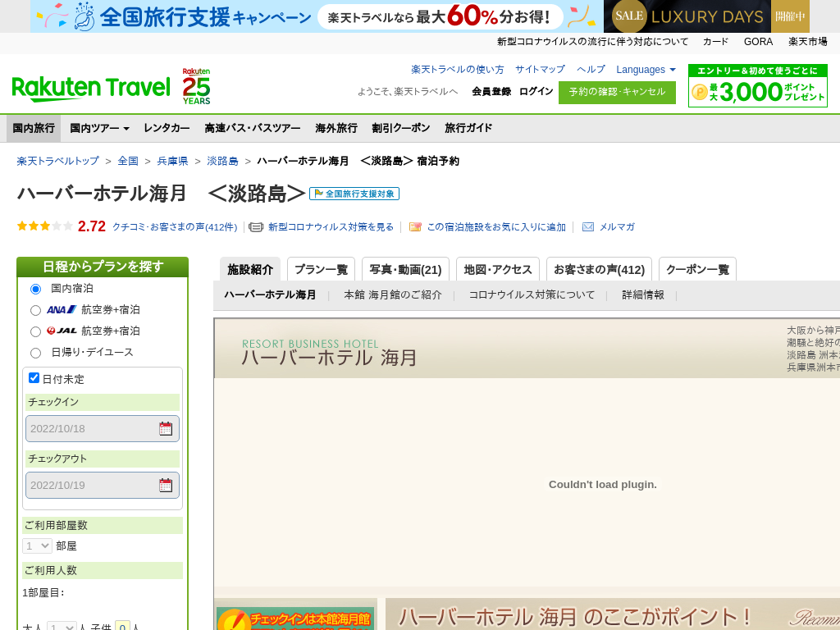Open the LUXURY DAYS sale banner
This screenshot has width=840, height=630.
tap(706, 16)
